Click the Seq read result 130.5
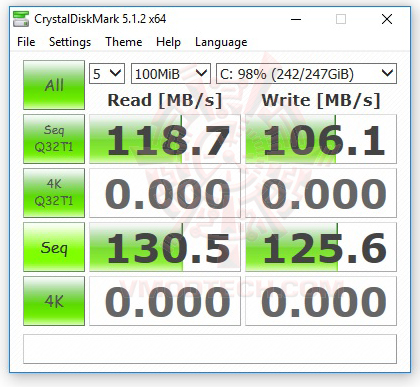The height and width of the screenshot is (387, 420). [x=165, y=247]
